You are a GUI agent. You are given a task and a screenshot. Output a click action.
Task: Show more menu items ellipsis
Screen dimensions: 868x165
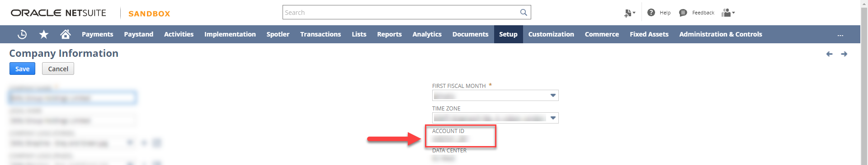840,35
